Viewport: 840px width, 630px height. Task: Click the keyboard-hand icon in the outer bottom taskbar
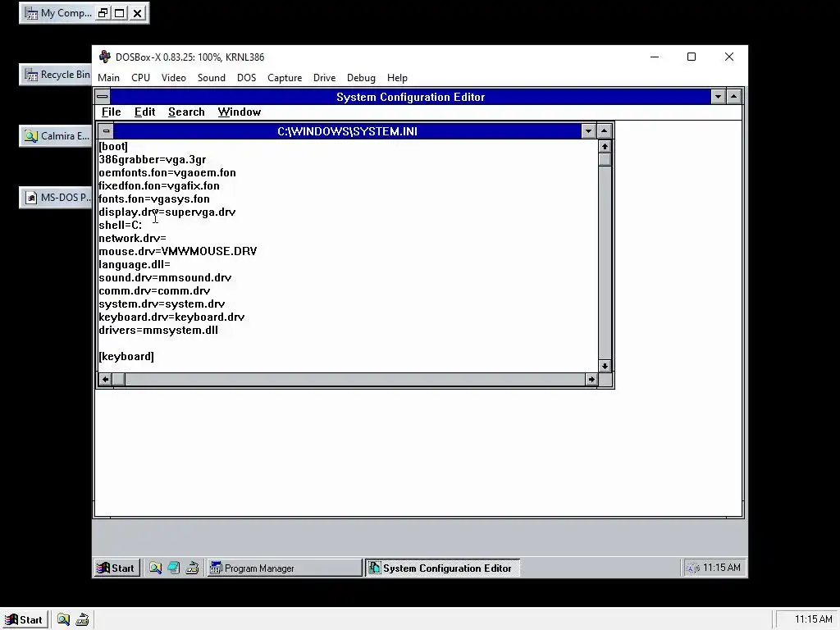tap(82, 620)
